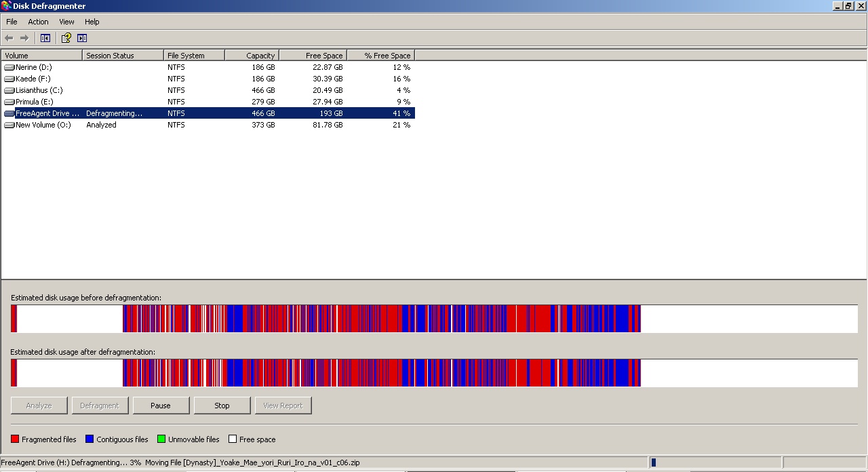
Task: Click the green Unmovable files legend swatch
Action: click(161, 439)
